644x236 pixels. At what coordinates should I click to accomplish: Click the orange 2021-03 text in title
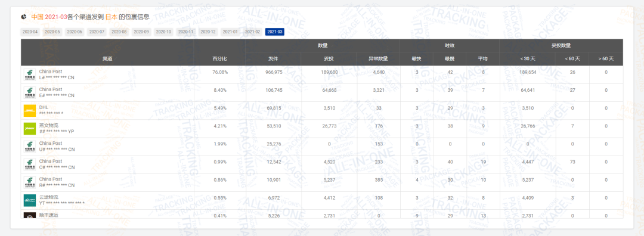click(x=56, y=17)
